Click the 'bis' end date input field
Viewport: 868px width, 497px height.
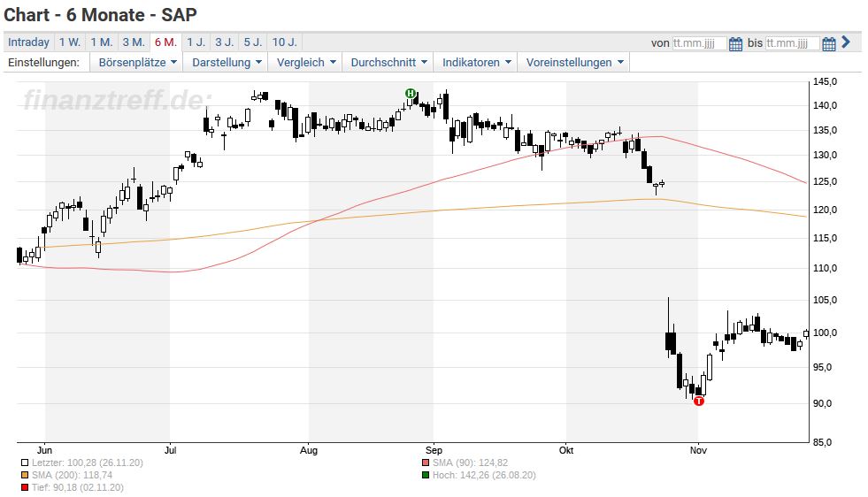point(792,43)
